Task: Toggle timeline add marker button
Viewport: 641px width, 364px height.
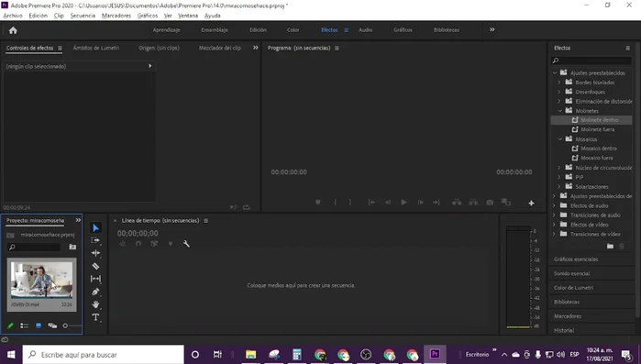Action: [171, 244]
